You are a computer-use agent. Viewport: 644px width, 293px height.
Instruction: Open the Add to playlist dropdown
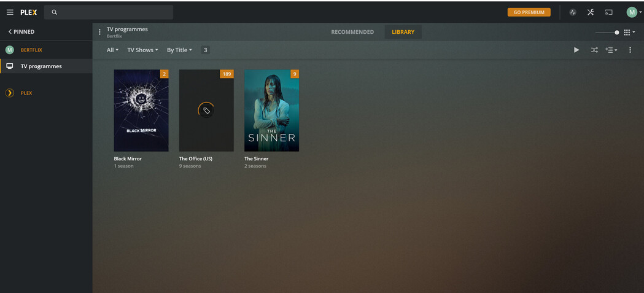(x=611, y=50)
